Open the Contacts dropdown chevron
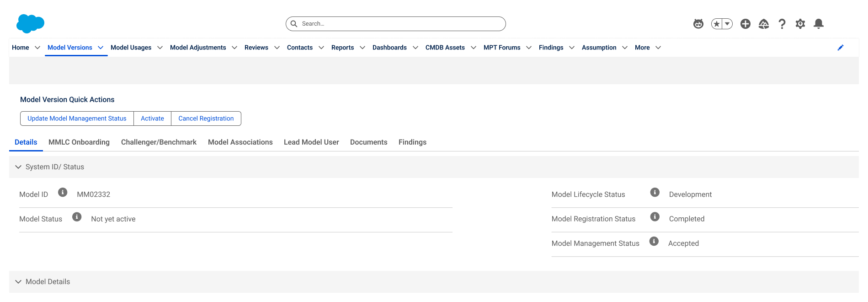This screenshot has height=302, width=868. coord(321,48)
